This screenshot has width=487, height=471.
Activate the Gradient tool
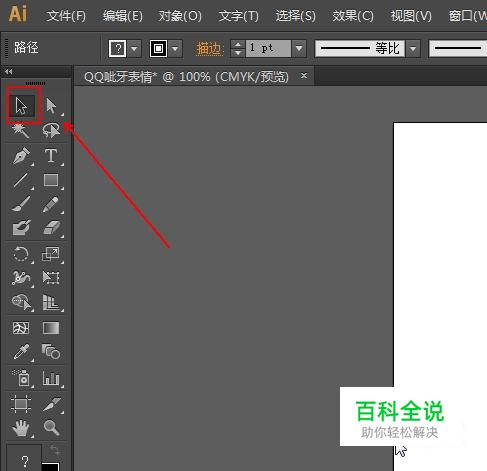pyautogui.click(x=51, y=328)
